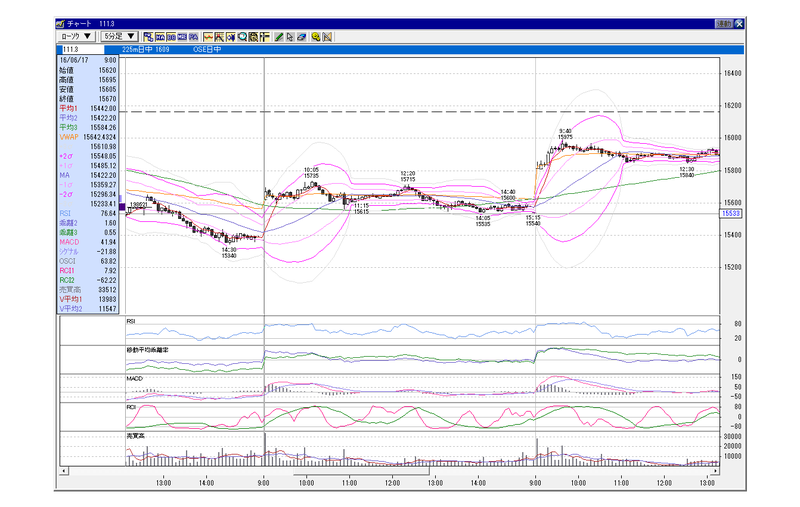Image resolution: width=800 pixels, height=507 pixels.
Task: Click the scrollbar left arrow
Action: (x=63, y=471)
